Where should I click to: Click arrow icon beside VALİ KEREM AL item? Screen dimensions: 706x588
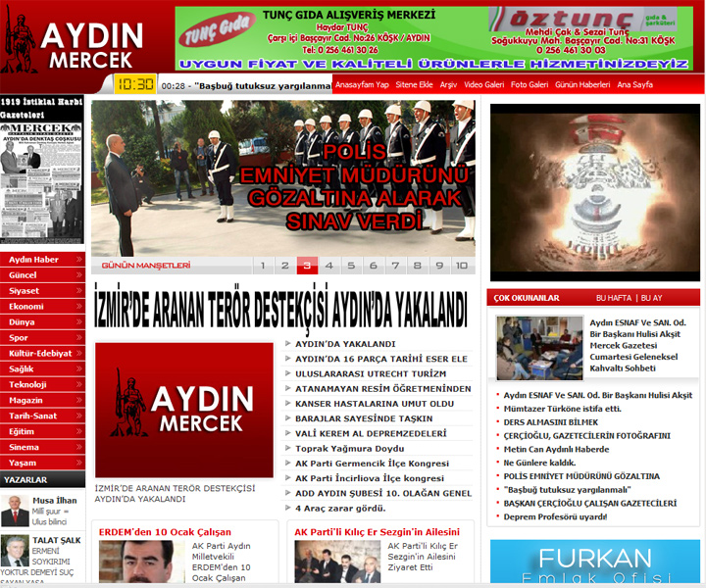287,433
